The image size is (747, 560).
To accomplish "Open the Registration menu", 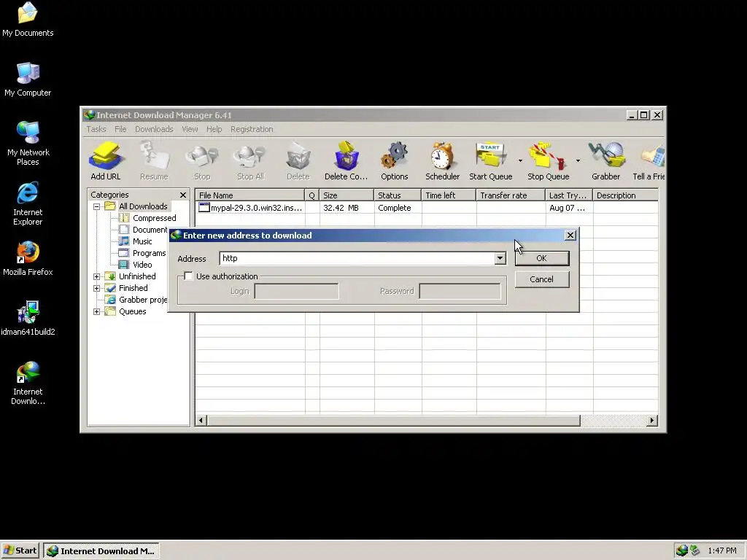I will (252, 129).
